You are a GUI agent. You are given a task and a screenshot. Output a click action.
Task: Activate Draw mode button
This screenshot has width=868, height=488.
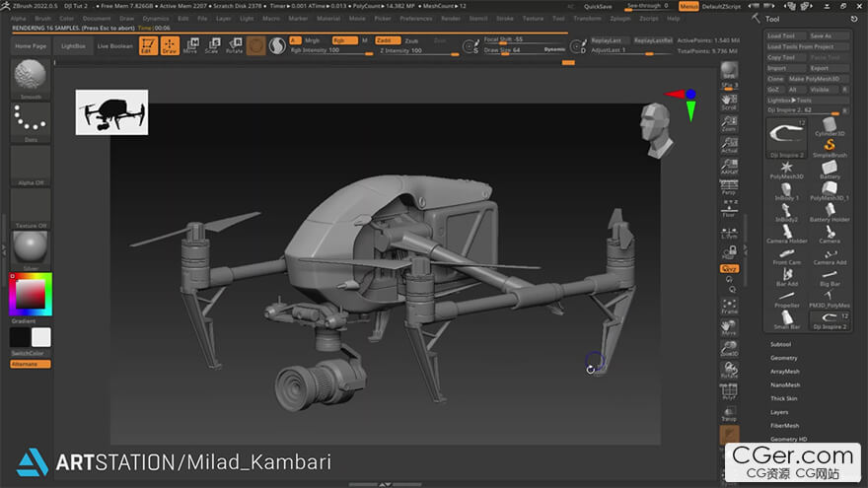170,45
